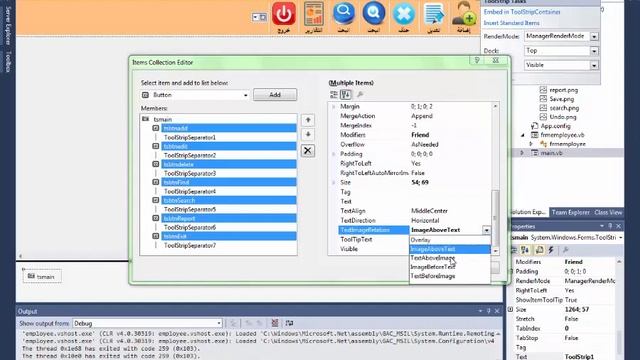Expand the Margin property row
Viewport: 640px width, 360px height.
[333, 107]
